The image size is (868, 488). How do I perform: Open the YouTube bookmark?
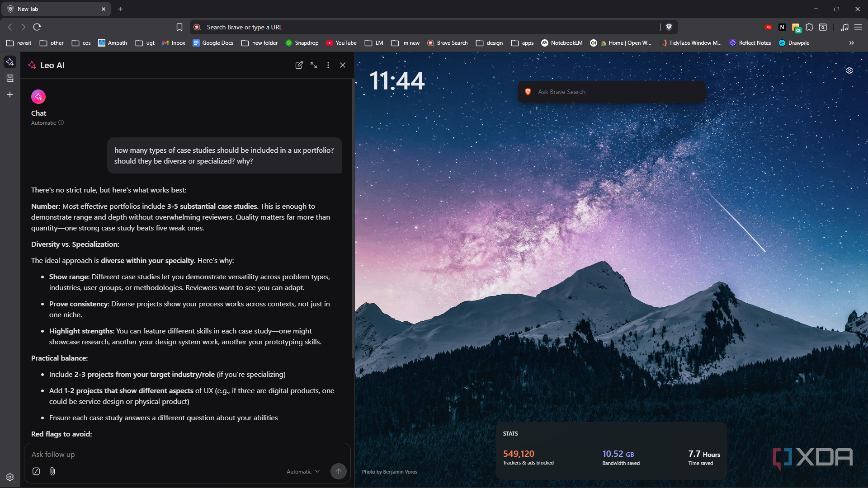tap(341, 43)
